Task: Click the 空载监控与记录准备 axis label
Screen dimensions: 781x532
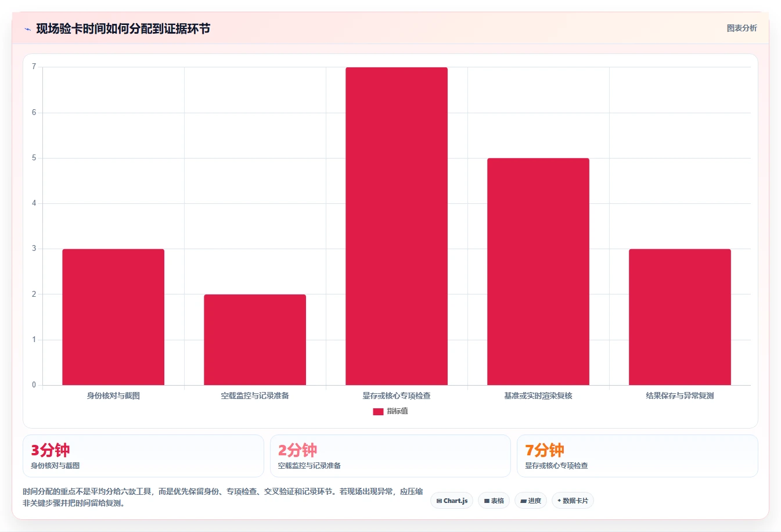Action: 255,396
